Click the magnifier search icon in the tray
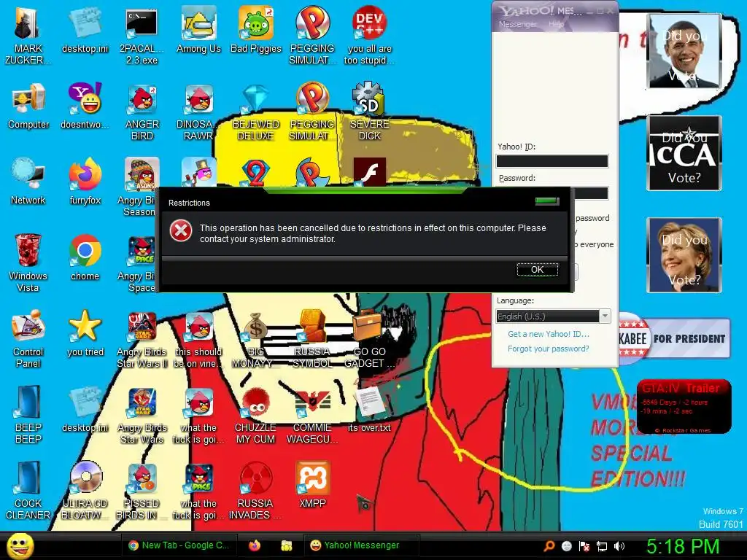Screen dimensions: 747x560 549,546
